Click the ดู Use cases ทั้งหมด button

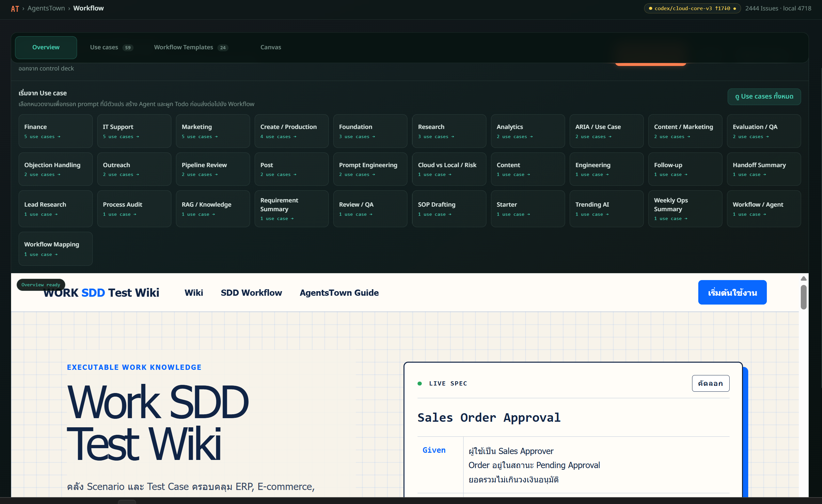pyautogui.click(x=764, y=97)
